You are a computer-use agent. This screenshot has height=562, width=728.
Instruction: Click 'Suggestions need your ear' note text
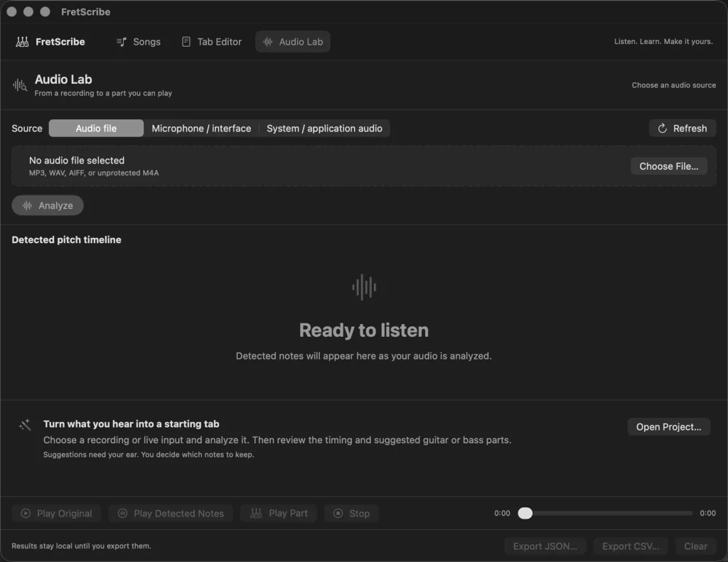point(149,455)
